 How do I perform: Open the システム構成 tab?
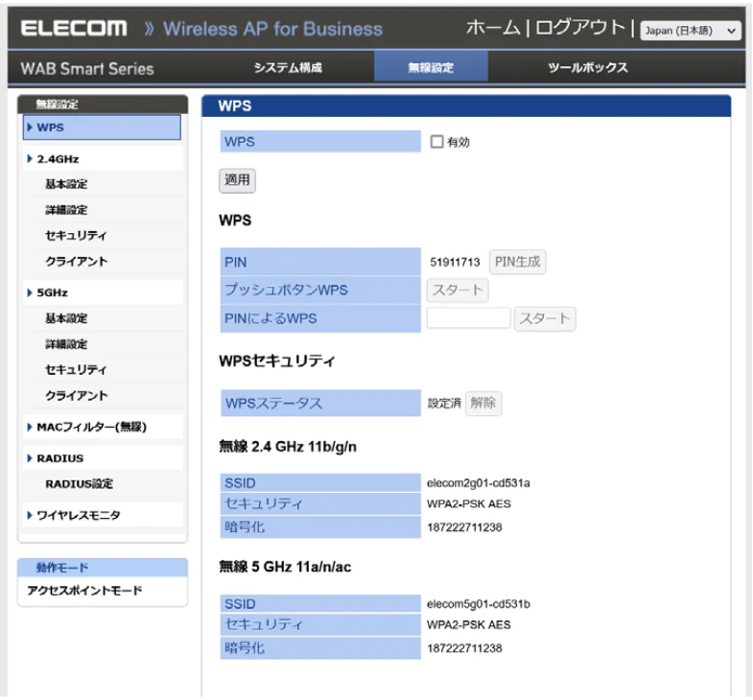pyautogui.click(x=288, y=67)
